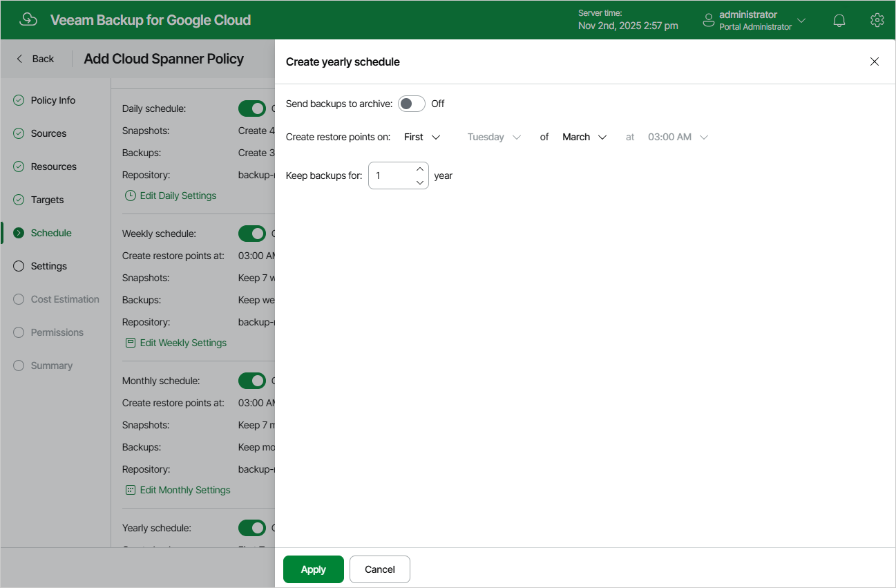Open the configuration gear icon
896x588 pixels.
(x=877, y=20)
